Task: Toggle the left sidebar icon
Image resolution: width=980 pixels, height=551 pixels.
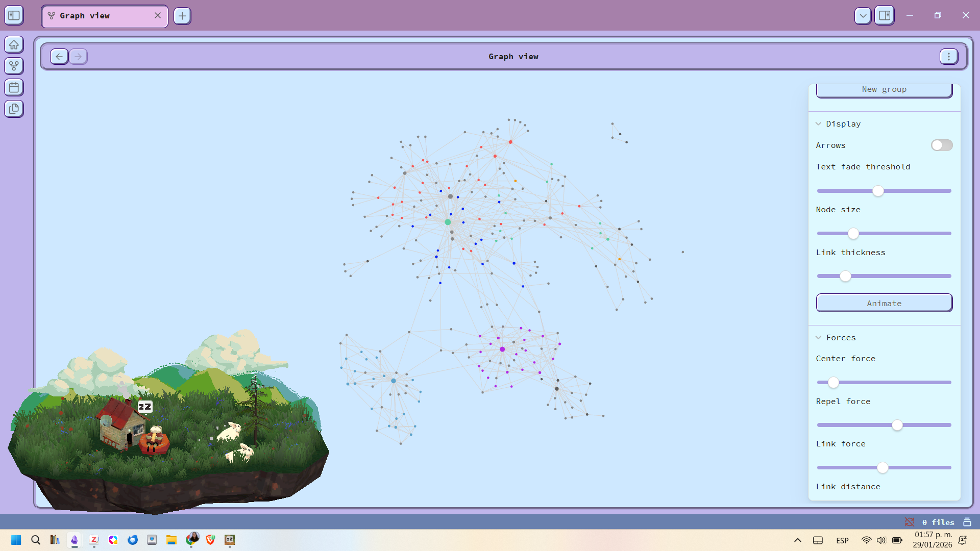Action: [14, 15]
